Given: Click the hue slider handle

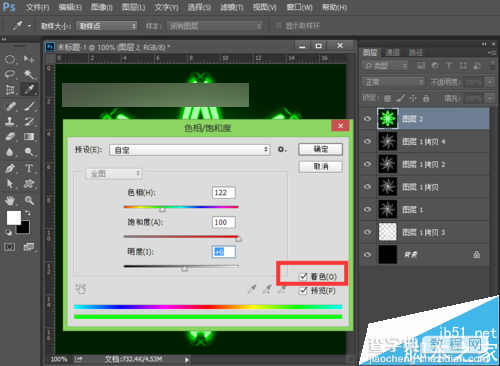Looking at the screenshot, I should 162,209.
